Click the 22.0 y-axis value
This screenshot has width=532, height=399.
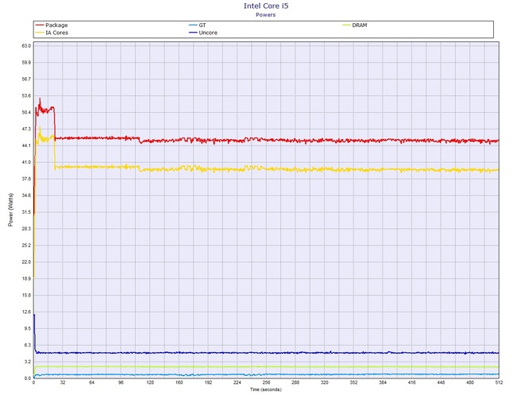26,262
